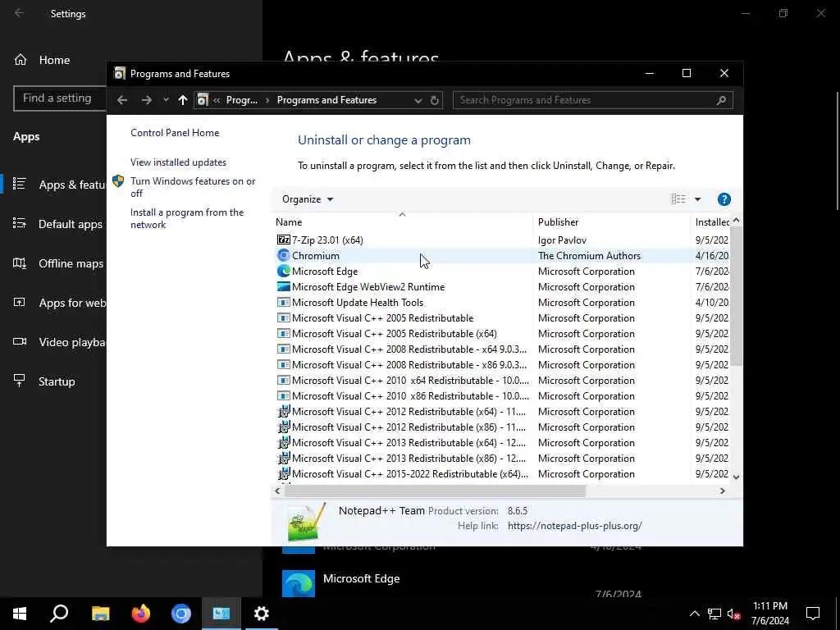Click the Visual C++ 2012 (x64) installer icon
The width and height of the screenshot is (840, 630).
283,411
